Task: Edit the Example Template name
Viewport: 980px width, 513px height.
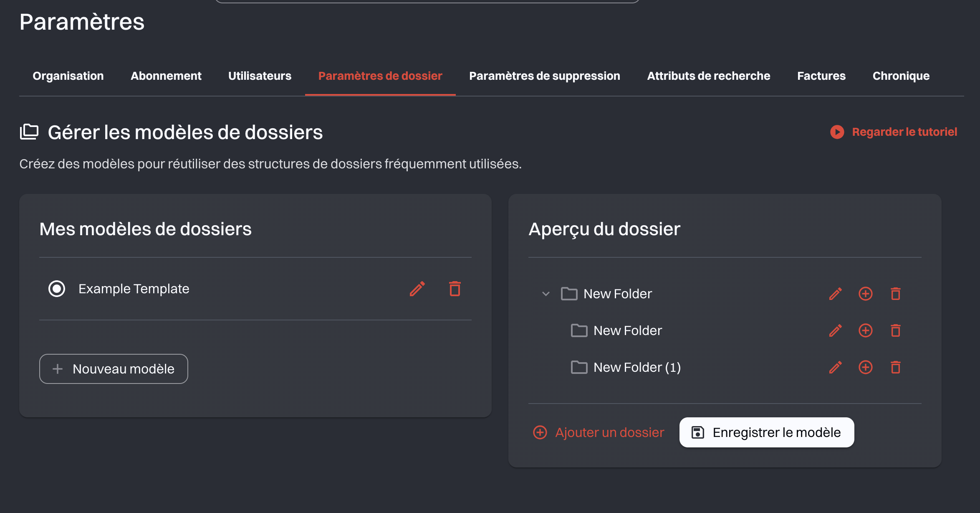Action: point(417,289)
